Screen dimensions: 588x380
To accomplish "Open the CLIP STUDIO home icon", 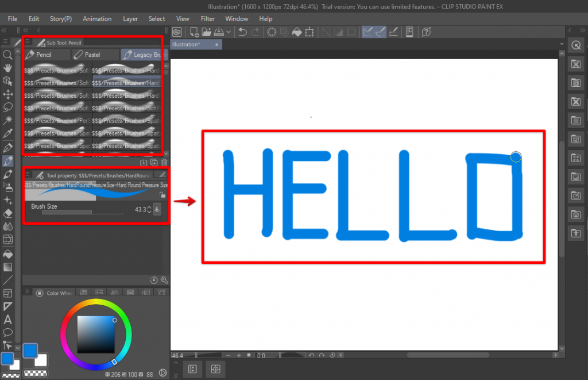I will tap(176, 32).
